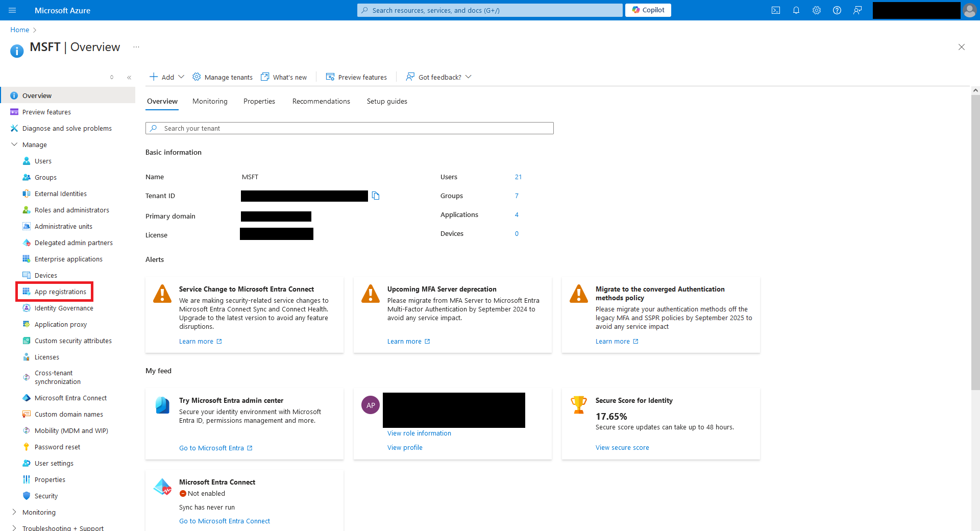Open the feedback icon in top bar

click(857, 10)
